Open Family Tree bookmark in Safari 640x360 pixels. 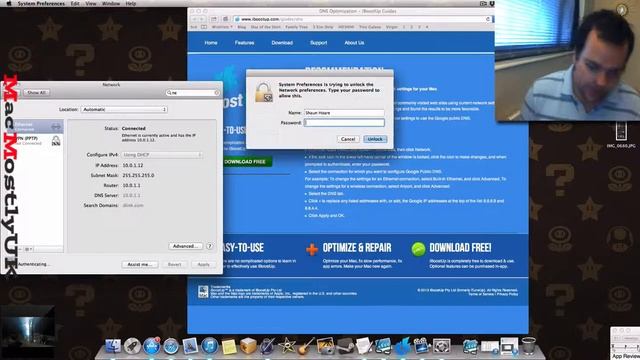coord(296,27)
